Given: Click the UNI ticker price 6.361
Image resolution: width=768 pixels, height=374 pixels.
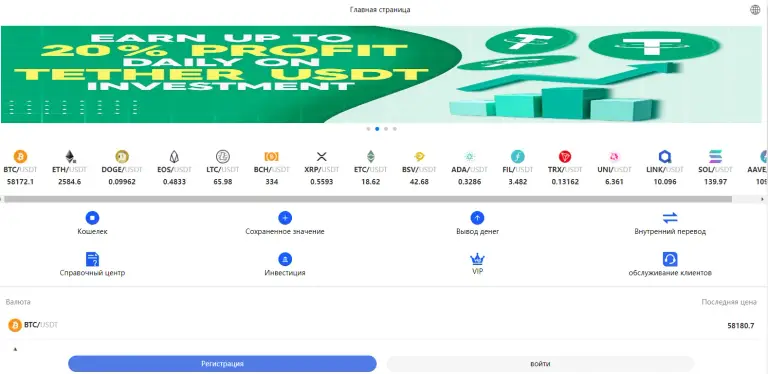Looking at the screenshot, I should tap(614, 182).
